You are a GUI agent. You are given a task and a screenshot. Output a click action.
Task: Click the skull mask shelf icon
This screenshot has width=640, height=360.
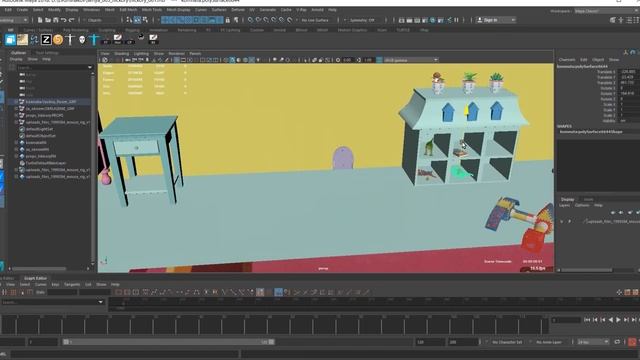[82, 40]
